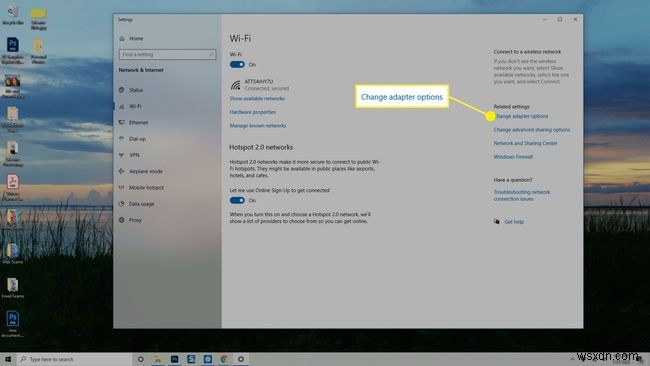Viewport: 650px width, 366px height.
Task: Select the Proxy globe icon
Action: tap(121, 220)
